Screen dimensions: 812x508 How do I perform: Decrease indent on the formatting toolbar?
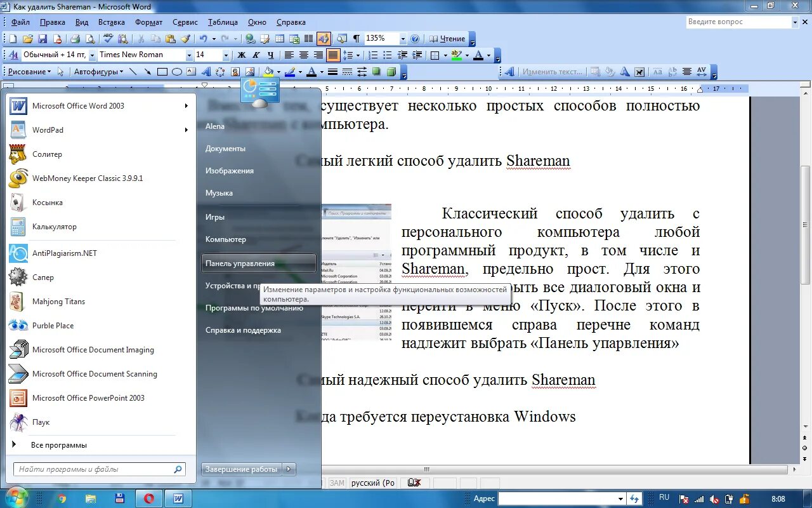pyautogui.click(x=403, y=55)
